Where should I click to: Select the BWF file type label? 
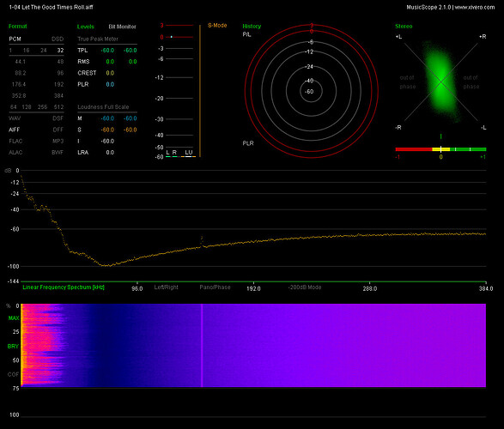pos(58,153)
